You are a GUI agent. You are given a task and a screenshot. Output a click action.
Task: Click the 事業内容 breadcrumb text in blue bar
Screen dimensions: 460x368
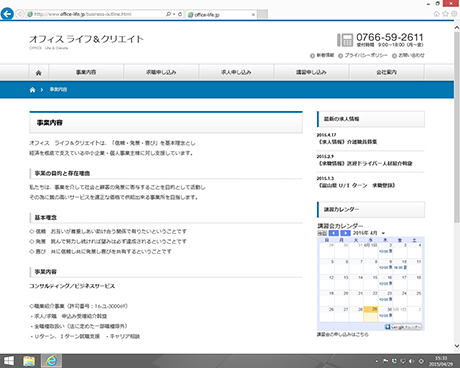click(x=58, y=89)
